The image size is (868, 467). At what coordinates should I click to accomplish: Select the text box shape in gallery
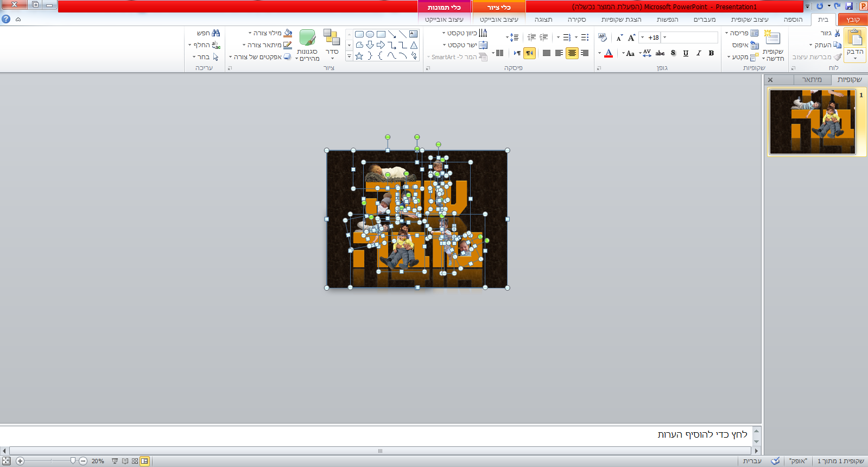pos(414,34)
